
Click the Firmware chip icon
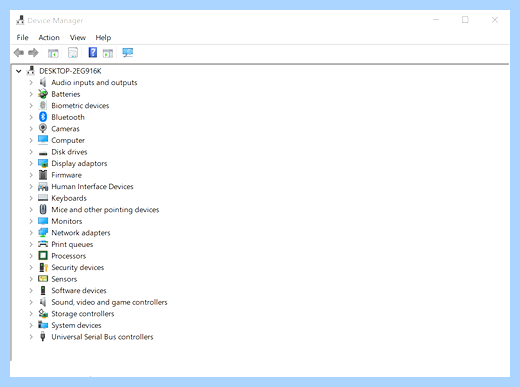coord(43,175)
